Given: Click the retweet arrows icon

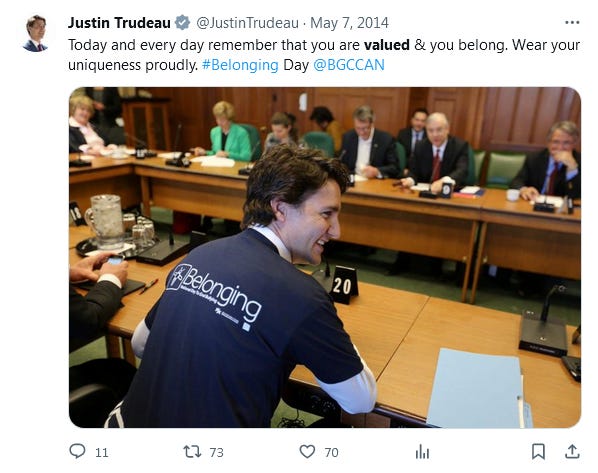Looking at the screenshot, I should coord(192,452).
